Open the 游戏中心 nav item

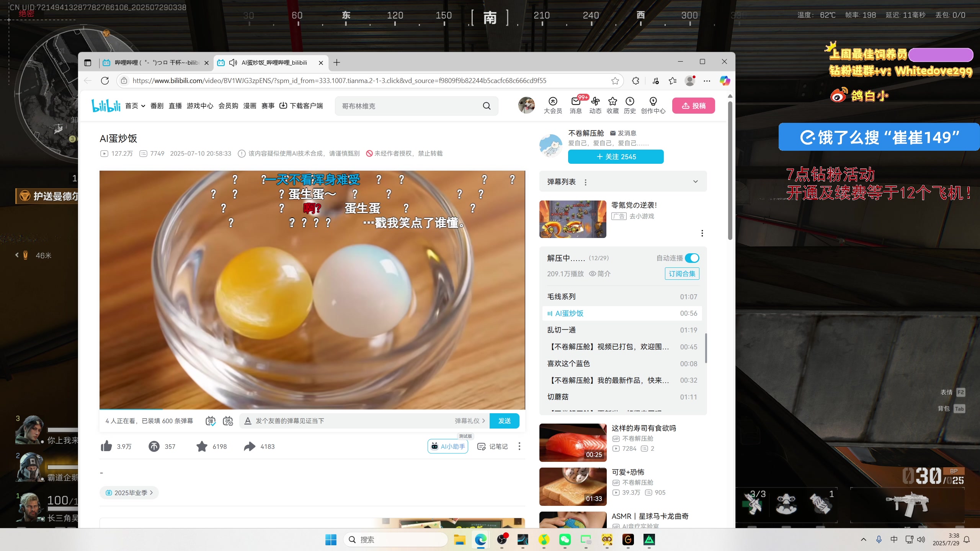click(200, 106)
